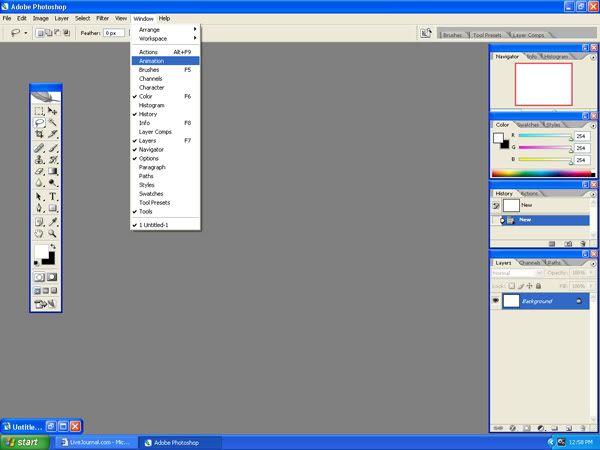Open the File Browser bridge icon
The image size is (600, 450).
point(426,33)
